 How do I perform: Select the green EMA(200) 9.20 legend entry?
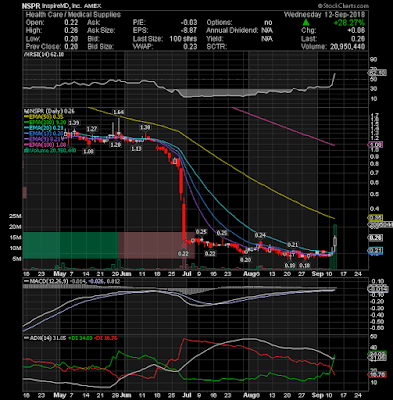coord(46,123)
